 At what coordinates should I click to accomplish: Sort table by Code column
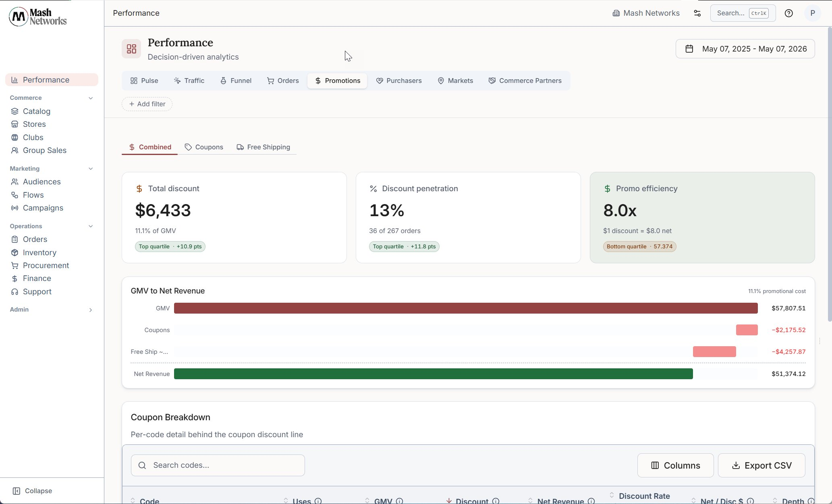[x=145, y=501]
